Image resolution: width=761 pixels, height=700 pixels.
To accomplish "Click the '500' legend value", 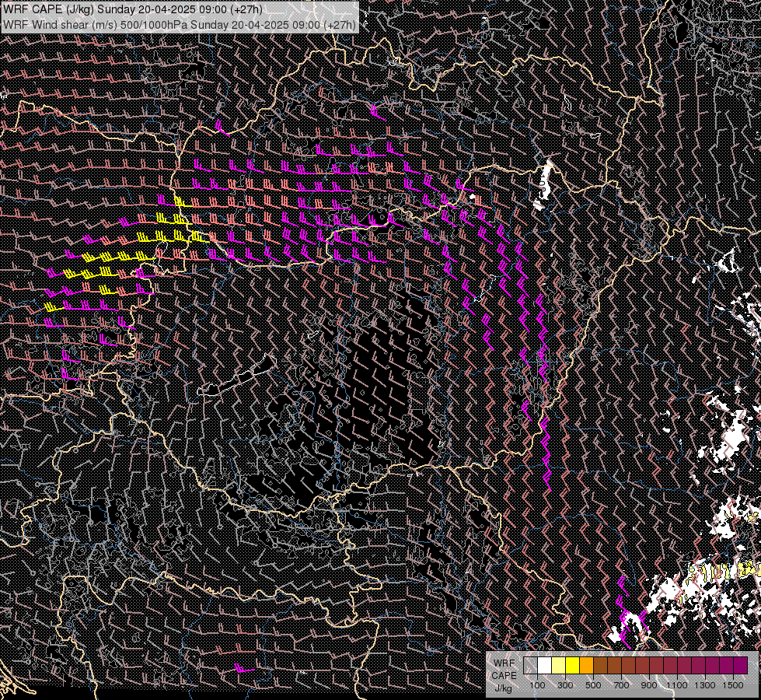I will [593, 685].
